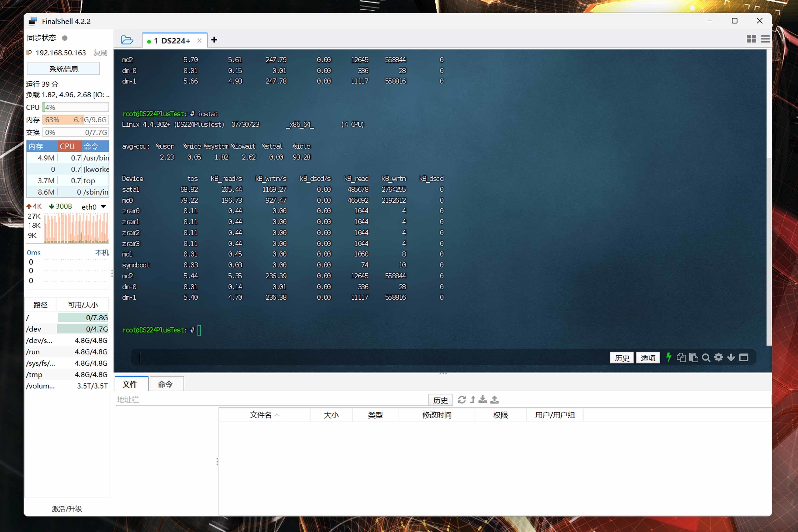Open terminal settings gear icon
The image size is (798, 532).
tap(719, 357)
